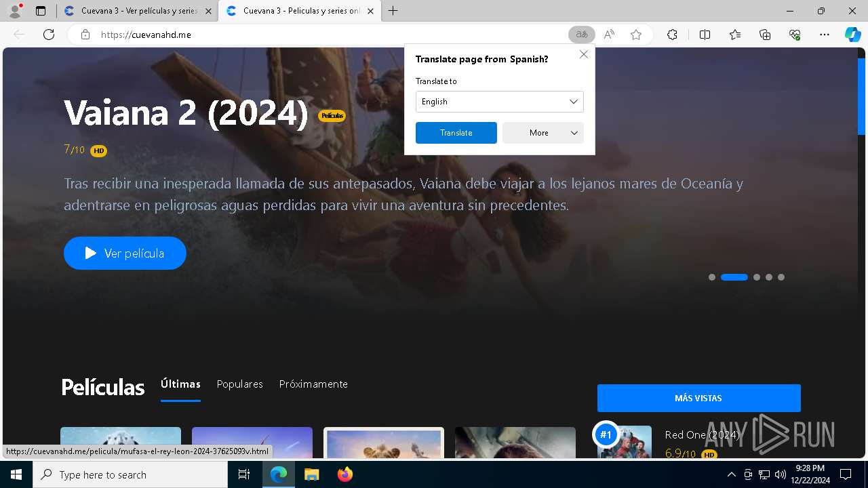The image size is (868, 488).
Task: Add a new browser tab
Action: pos(393,11)
